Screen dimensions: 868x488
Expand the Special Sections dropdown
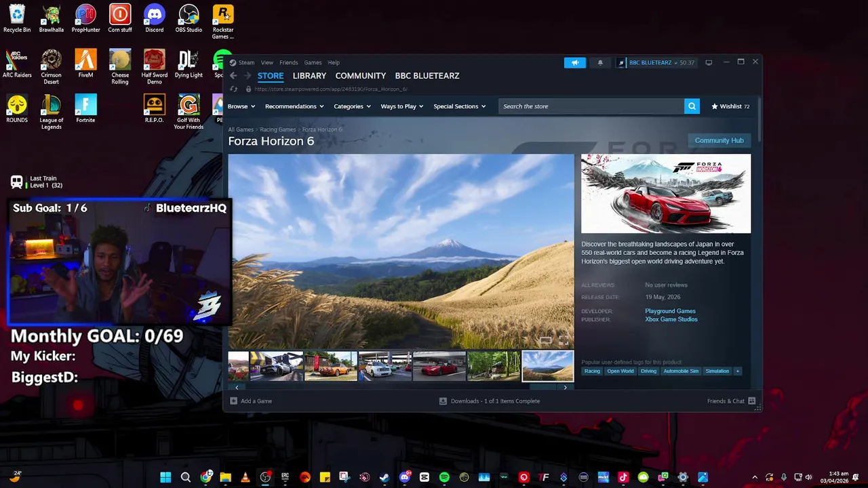(x=460, y=106)
